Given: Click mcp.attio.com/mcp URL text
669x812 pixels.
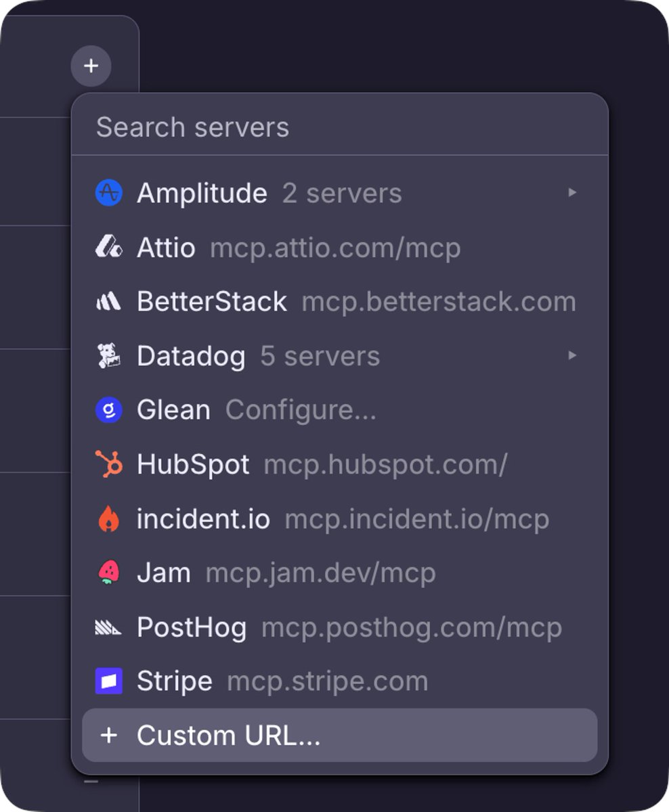Looking at the screenshot, I should point(335,248).
